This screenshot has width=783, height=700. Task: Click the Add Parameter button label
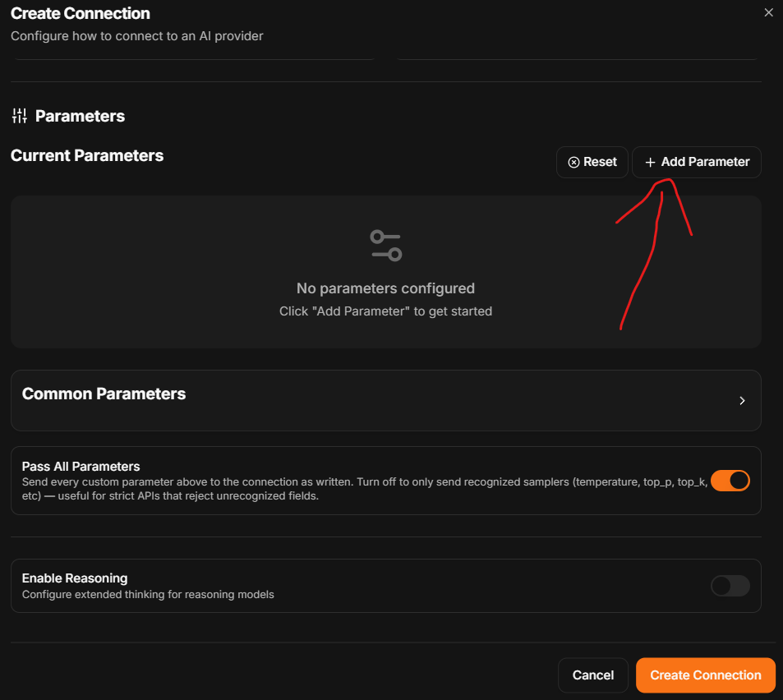[x=705, y=162]
